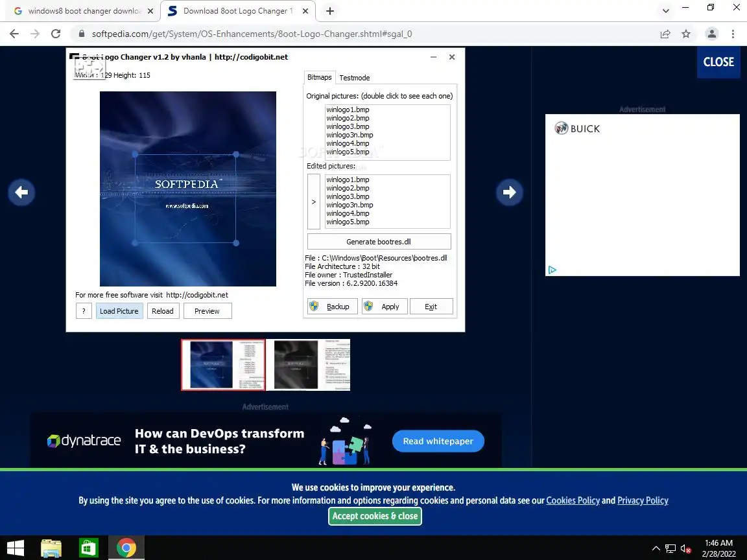Click the Softpedia boot logo preview image

pos(187,189)
